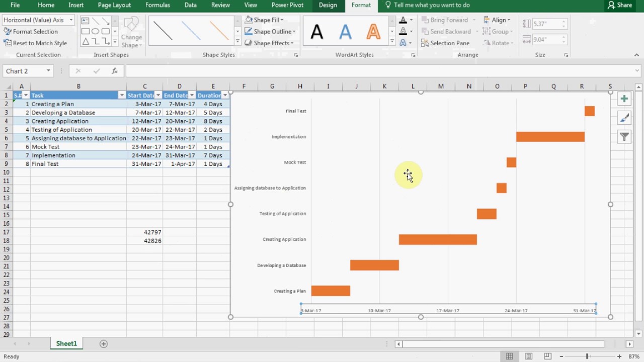Switch to the Home tab

pyautogui.click(x=46, y=5)
